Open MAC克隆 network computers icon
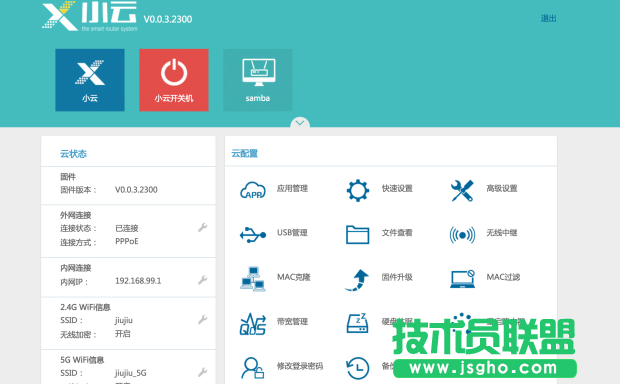This screenshot has height=384, width=620. coord(253,279)
